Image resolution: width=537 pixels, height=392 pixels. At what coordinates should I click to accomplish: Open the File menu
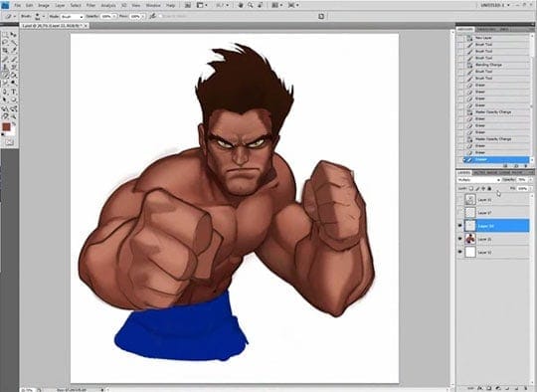pos(18,5)
